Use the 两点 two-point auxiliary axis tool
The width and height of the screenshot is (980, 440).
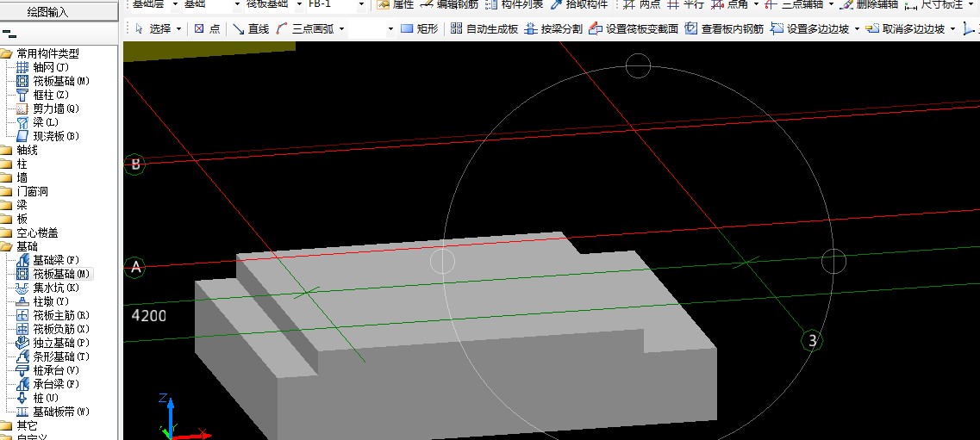point(641,4)
